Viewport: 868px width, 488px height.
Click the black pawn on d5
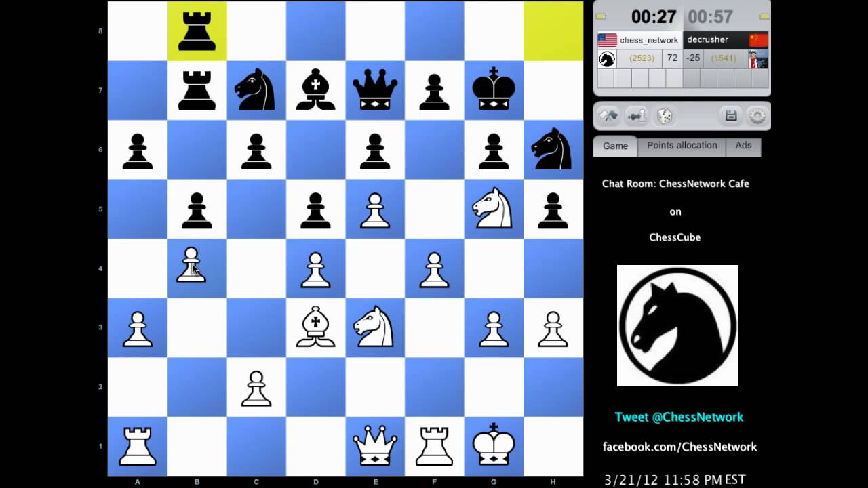point(315,211)
